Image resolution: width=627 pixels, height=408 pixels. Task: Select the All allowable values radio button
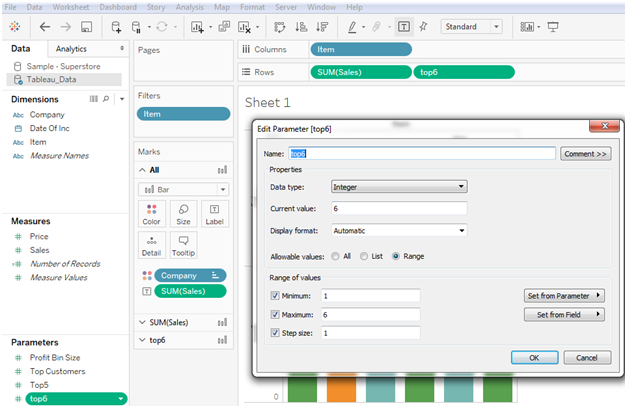click(x=335, y=256)
